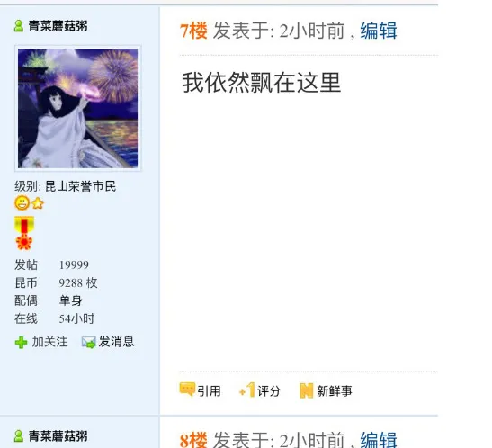Click the 7楼 floor number label
Screen dimensions: 492x448
193,31
